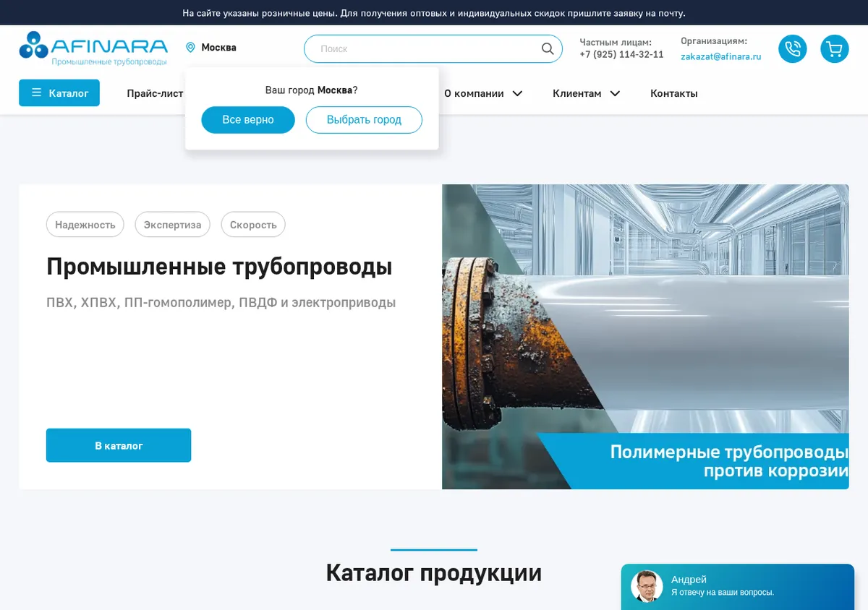Click the location pin icon near Москва
The height and width of the screenshot is (610, 868).
click(x=191, y=48)
